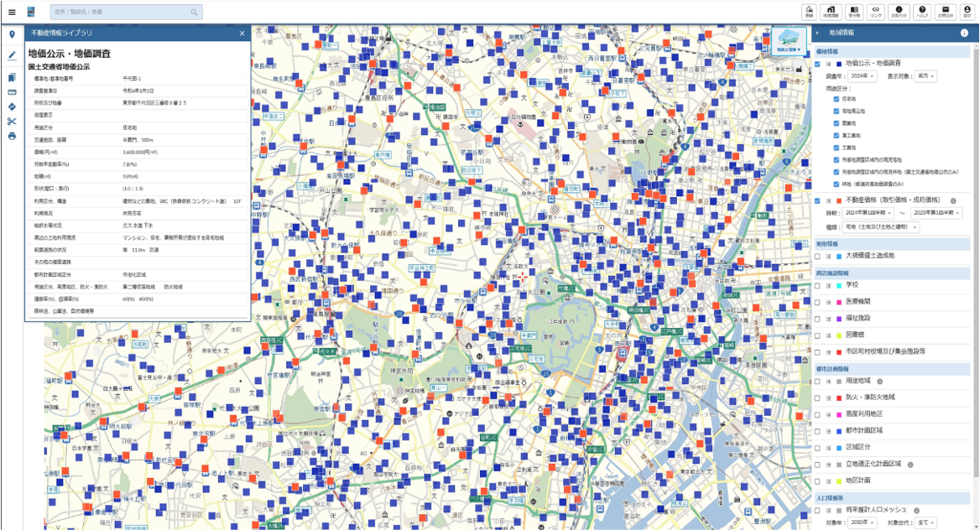Collapse the 地域情報 panel with arrow

818,33
